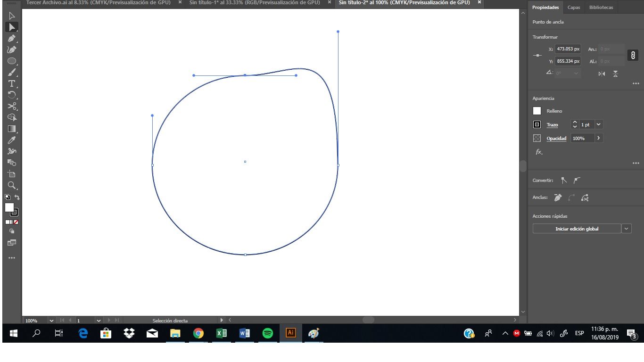Open Word from the taskbar
This screenshot has width=644, height=362.
pos(245,333)
